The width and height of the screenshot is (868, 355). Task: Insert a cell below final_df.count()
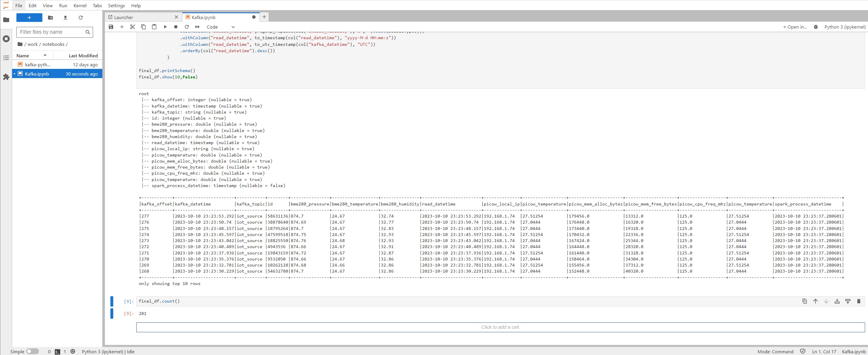tap(848, 301)
